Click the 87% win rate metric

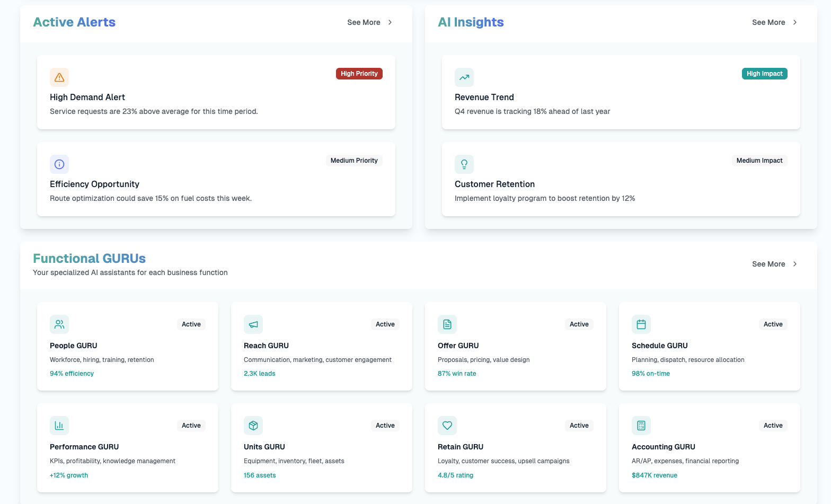coord(457,374)
